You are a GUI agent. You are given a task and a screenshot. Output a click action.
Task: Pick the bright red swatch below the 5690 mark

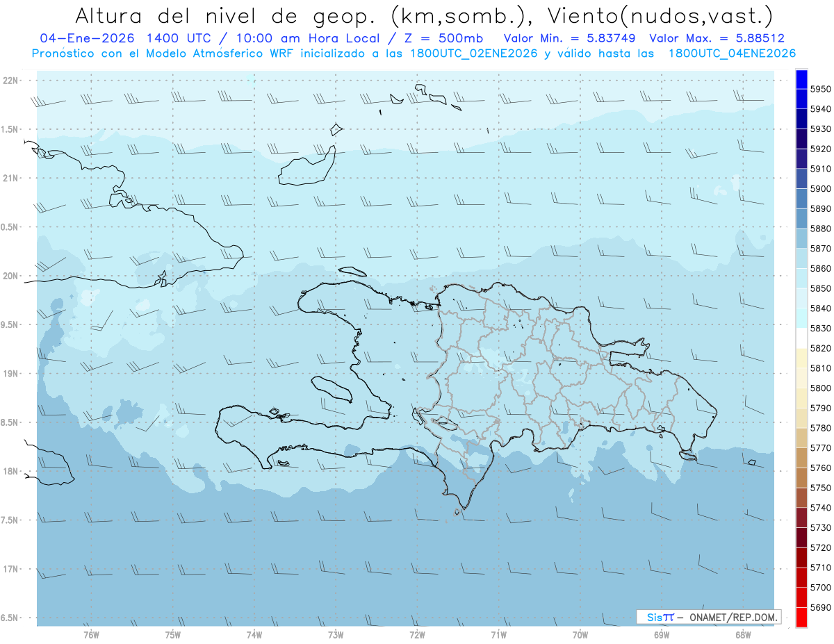click(801, 617)
